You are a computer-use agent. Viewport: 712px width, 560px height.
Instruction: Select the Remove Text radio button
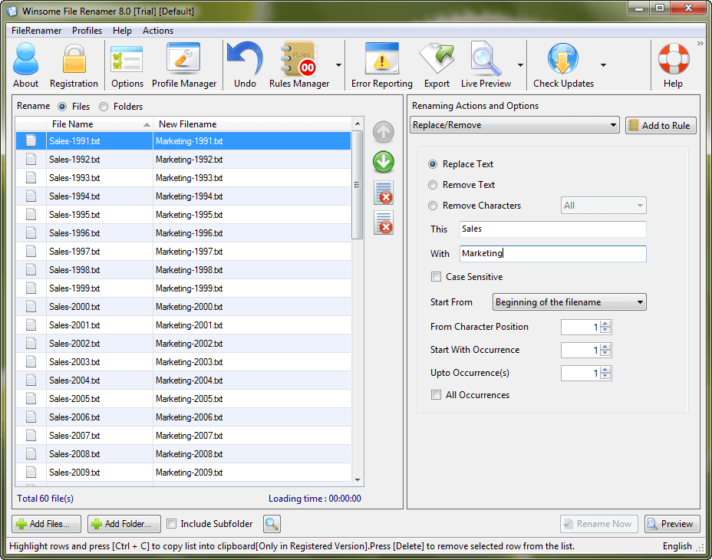[x=433, y=185]
